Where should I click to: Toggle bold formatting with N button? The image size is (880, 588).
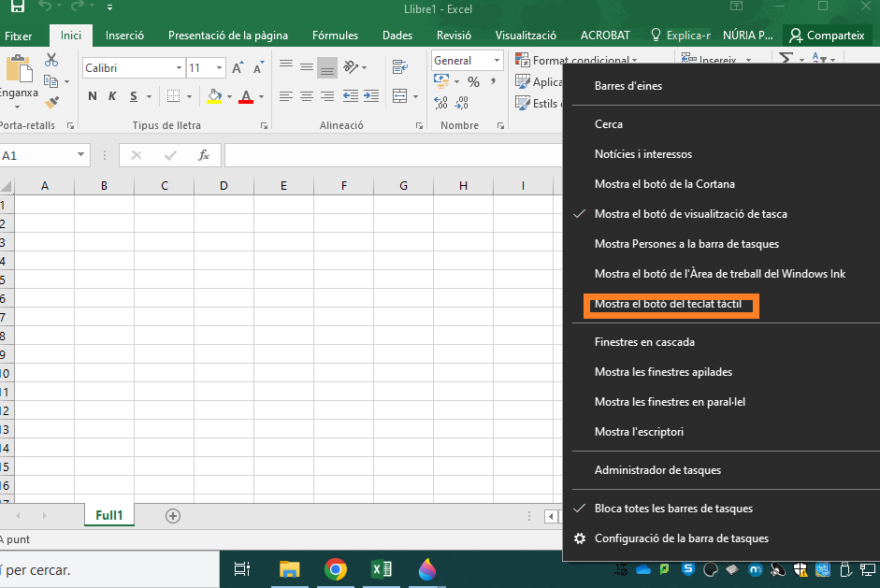pos(93,96)
